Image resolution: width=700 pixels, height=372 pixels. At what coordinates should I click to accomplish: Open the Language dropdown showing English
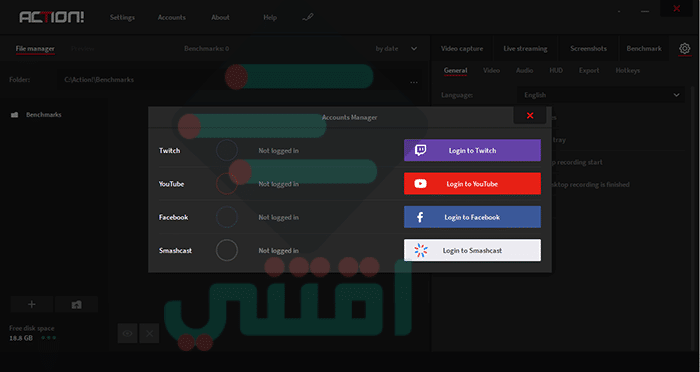click(x=600, y=95)
